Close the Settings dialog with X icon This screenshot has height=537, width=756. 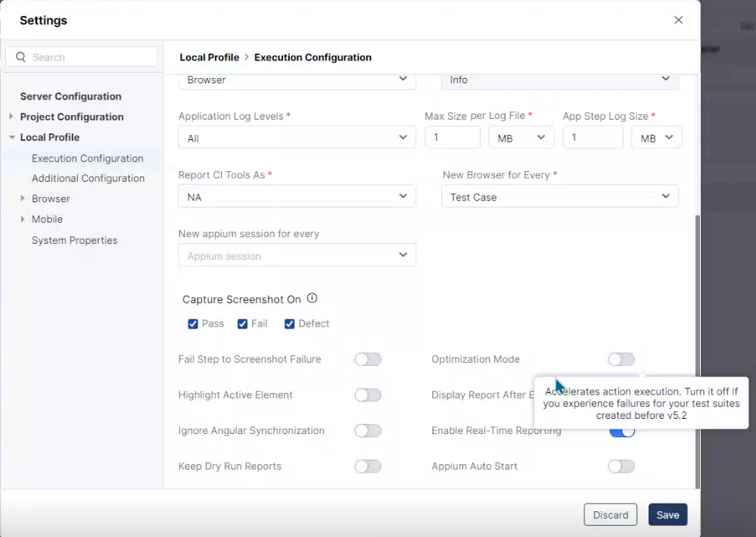tap(678, 20)
